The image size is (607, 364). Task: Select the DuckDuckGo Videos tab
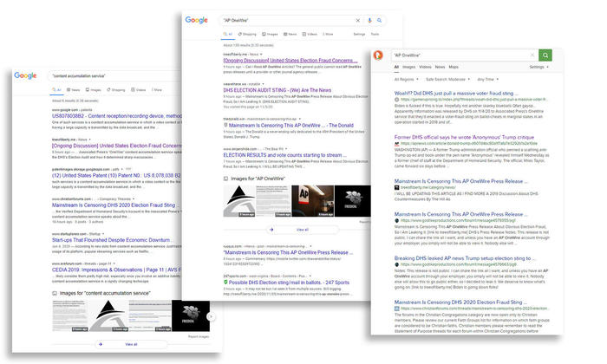tap(425, 67)
